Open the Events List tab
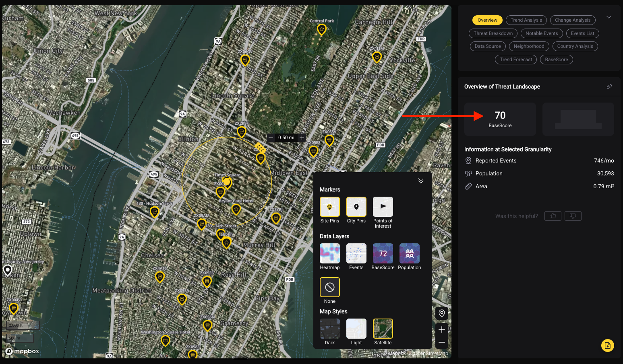The width and height of the screenshot is (623, 364). tap(582, 33)
